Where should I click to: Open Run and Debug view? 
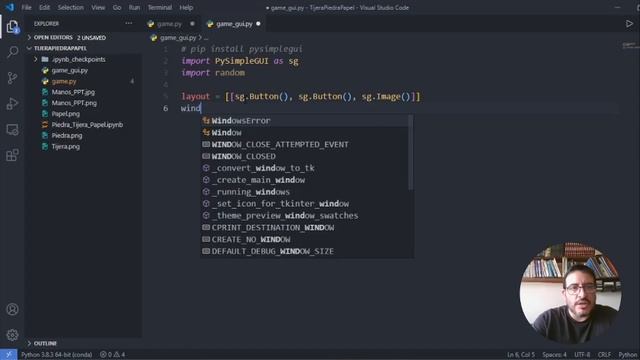[x=12, y=104]
